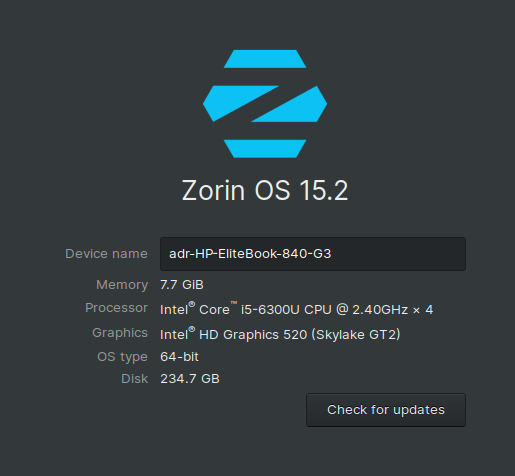
Task: Click the Processor label
Action: coord(116,308)
